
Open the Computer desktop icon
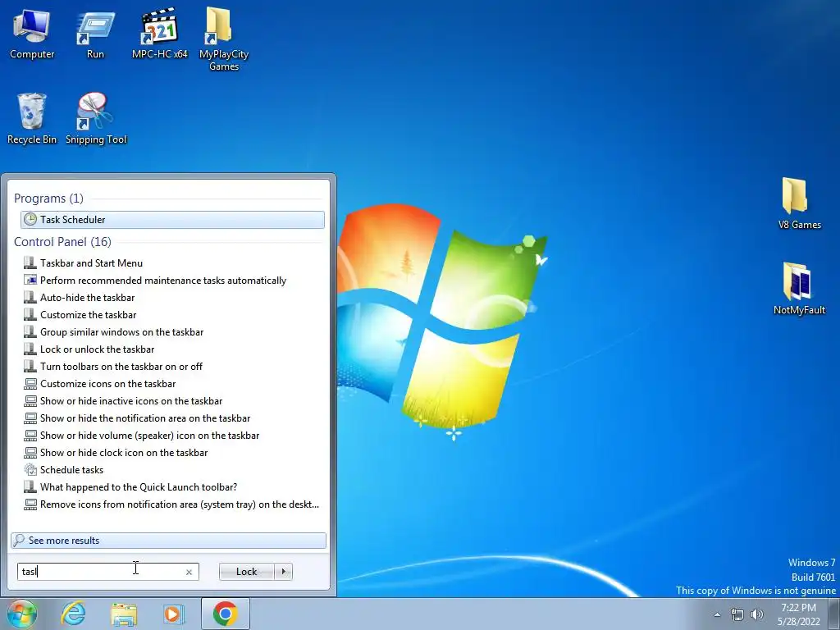click(32, 34)
